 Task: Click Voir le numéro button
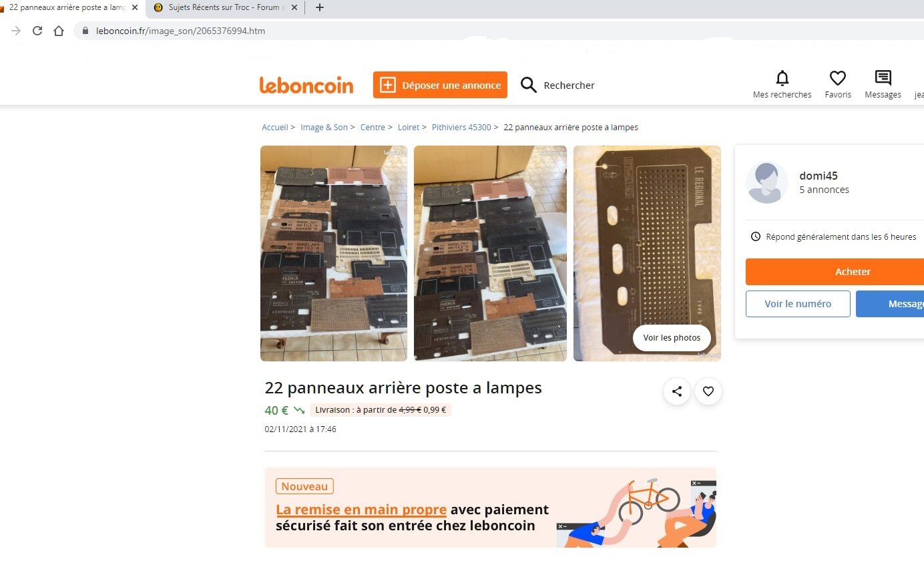pos(798,304)
